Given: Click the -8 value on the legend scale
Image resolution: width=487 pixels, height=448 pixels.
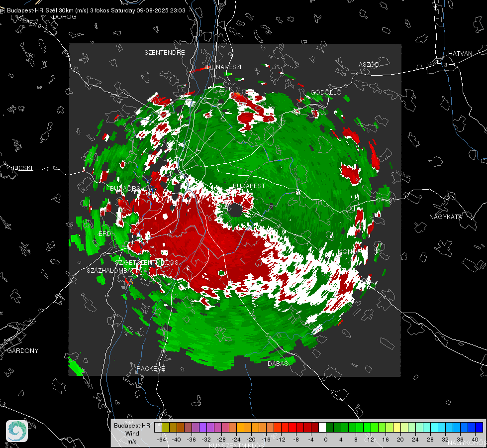Looking at the screenshot, I should click(295, 440).
